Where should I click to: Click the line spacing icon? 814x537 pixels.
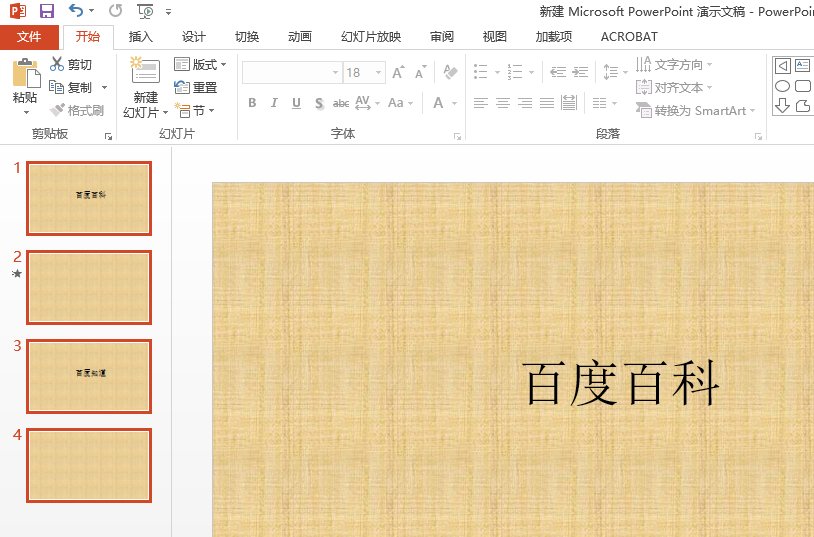[610, 72]
